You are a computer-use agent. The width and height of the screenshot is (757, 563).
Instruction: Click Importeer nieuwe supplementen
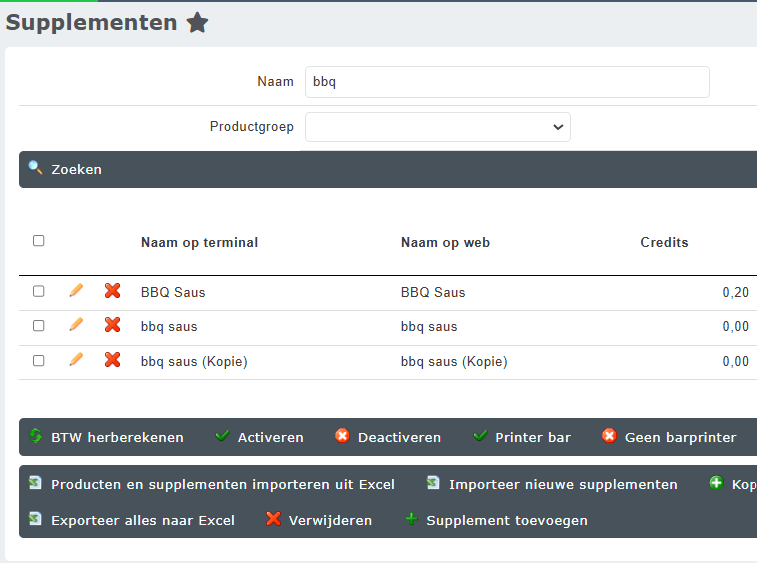[562, 484]
